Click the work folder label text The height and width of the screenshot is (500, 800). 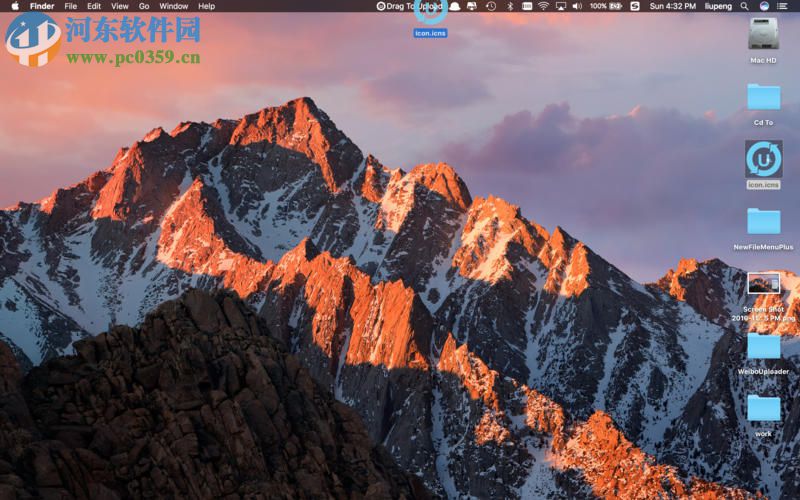tap(763, 434)
